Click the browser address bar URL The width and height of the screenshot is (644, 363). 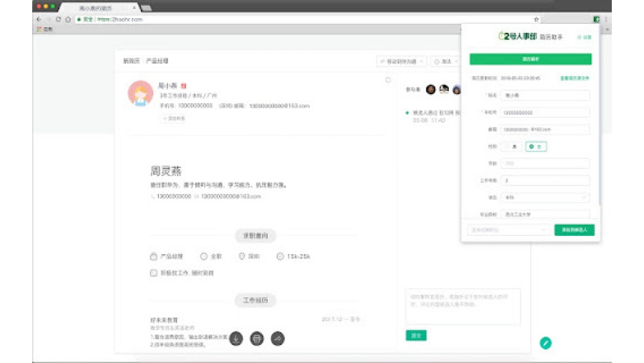pyautogui.click(x=120, y=19)
